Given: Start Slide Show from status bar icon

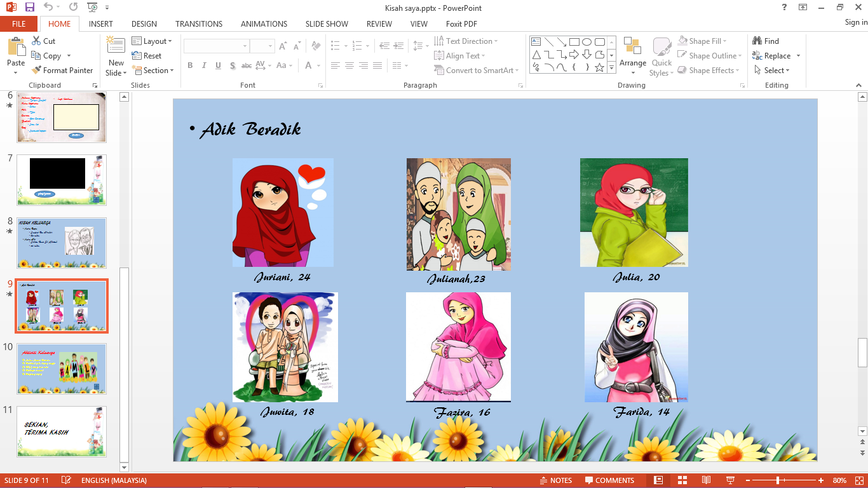Looking at the screenshot, I should [x=730, y=480].
